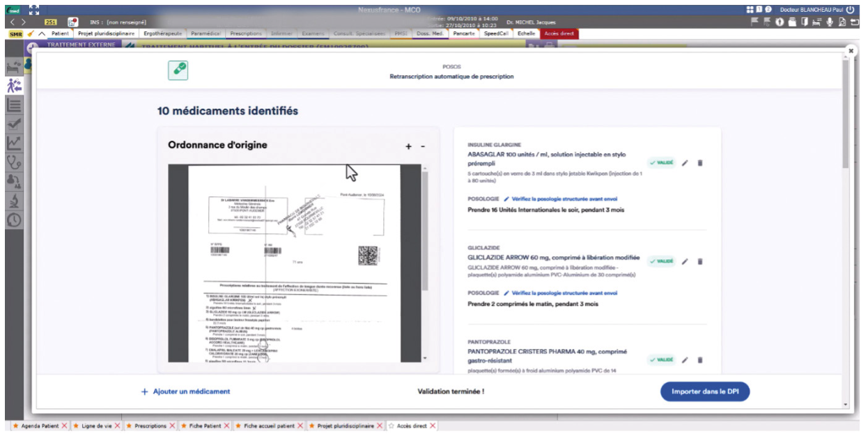Viewport: 868px width, 436px height.
Task: Toggle the VALIDÉ status for ABASAGLAR
Action: 661,163
